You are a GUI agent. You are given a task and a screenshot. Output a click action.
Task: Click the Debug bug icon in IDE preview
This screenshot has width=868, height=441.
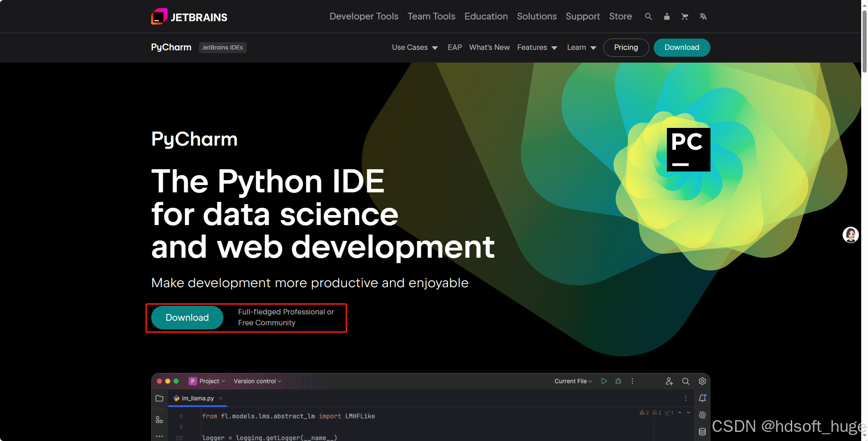click(618, 381)
